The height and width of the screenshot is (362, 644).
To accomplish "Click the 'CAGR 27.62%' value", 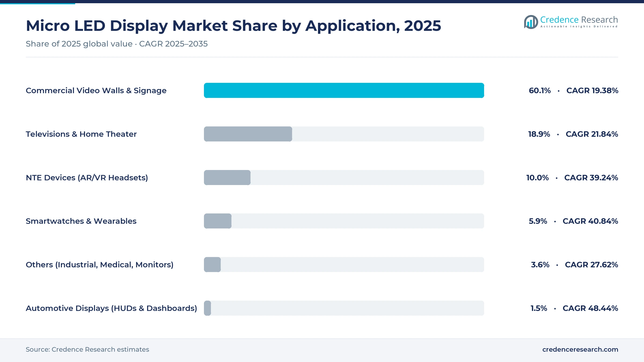I will [x=591, y=265].
